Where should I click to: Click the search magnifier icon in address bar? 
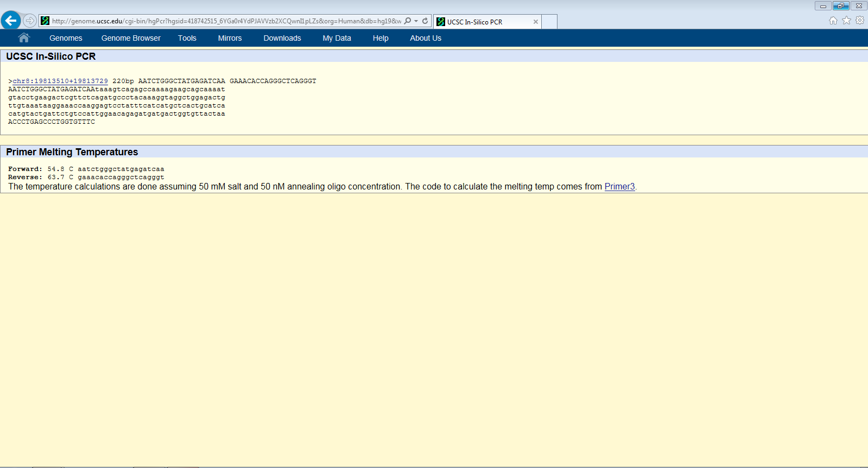pos(408,21)
